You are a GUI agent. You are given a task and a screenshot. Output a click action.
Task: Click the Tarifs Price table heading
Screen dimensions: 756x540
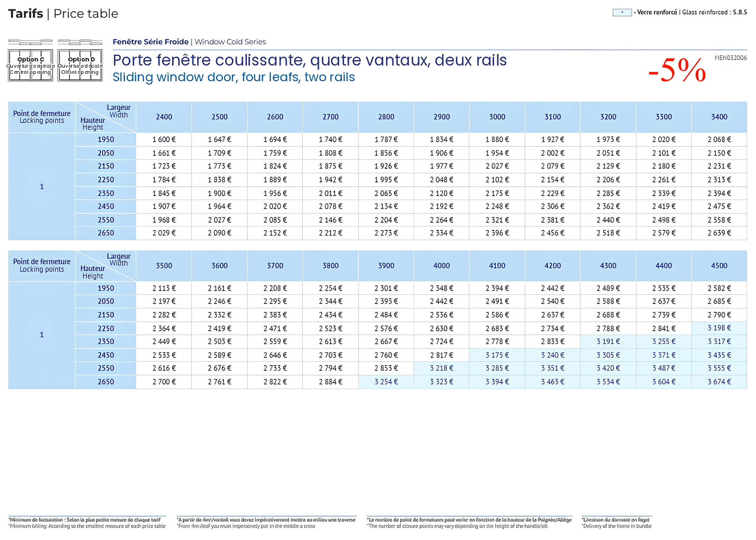63,14
